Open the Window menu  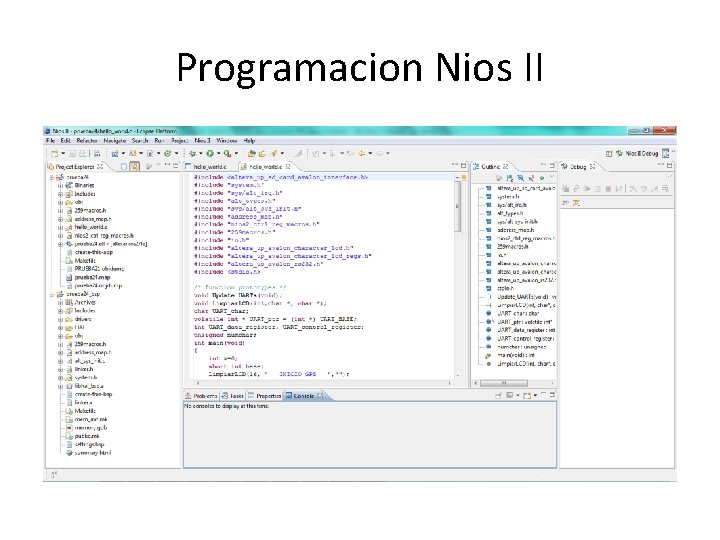226,141
